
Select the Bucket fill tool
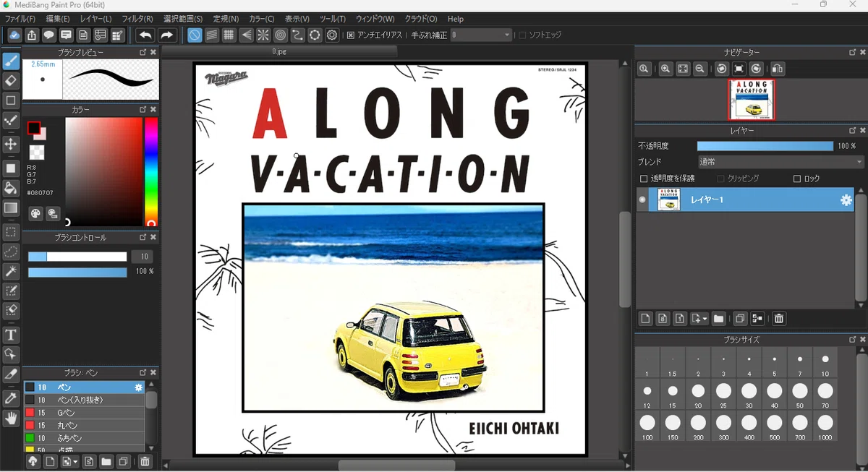coord(11,188)
